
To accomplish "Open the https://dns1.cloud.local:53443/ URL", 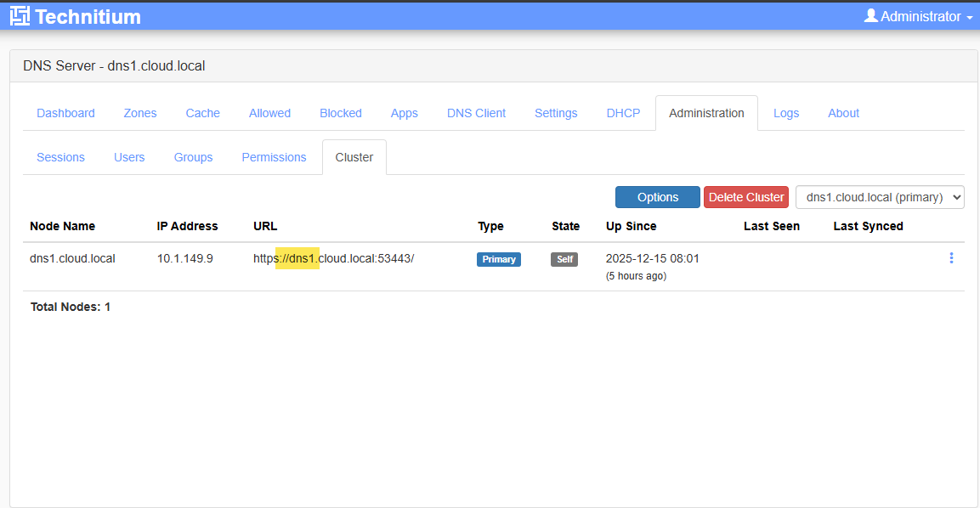I will [333, 258].
